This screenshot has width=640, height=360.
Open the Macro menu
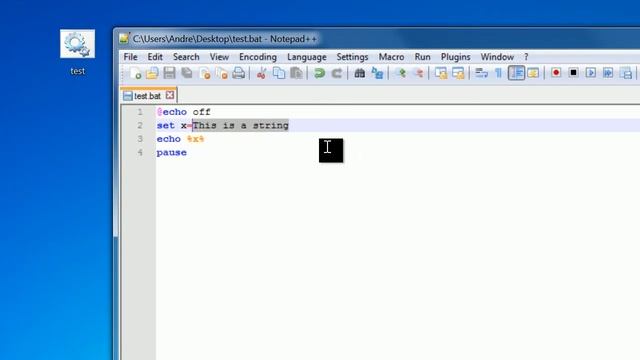391,57
